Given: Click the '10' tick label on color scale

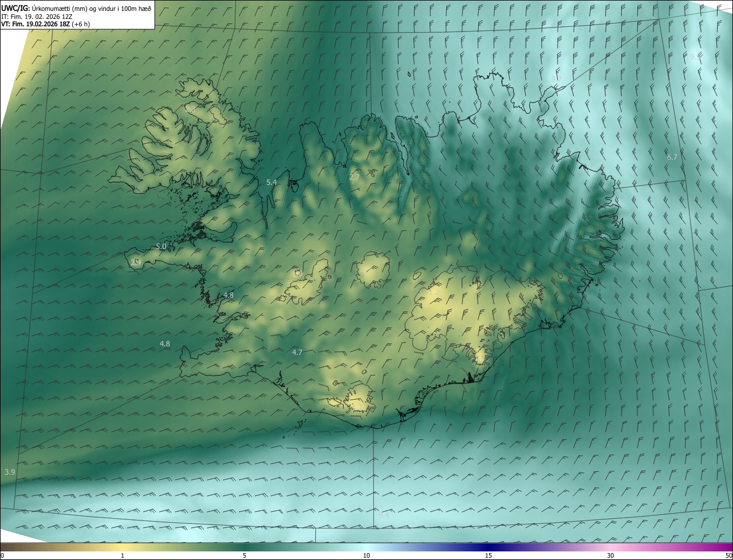Looking at the screenshot, I should point(366,555).
